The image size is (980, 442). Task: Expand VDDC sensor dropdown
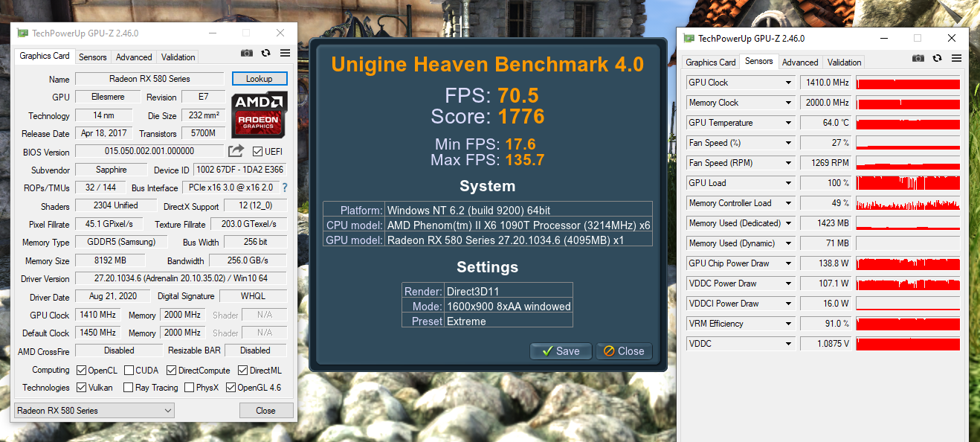(x=788, y=344)
